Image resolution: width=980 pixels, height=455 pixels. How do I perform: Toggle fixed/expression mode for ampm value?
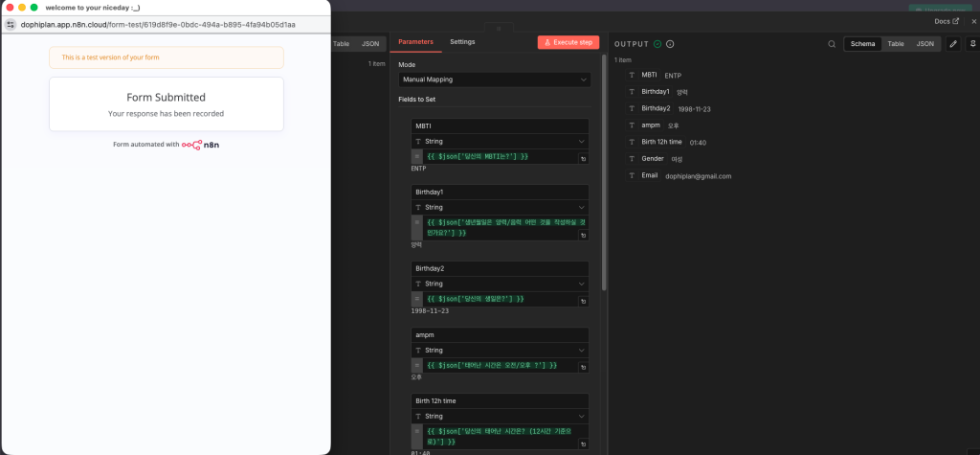(416, 366)
